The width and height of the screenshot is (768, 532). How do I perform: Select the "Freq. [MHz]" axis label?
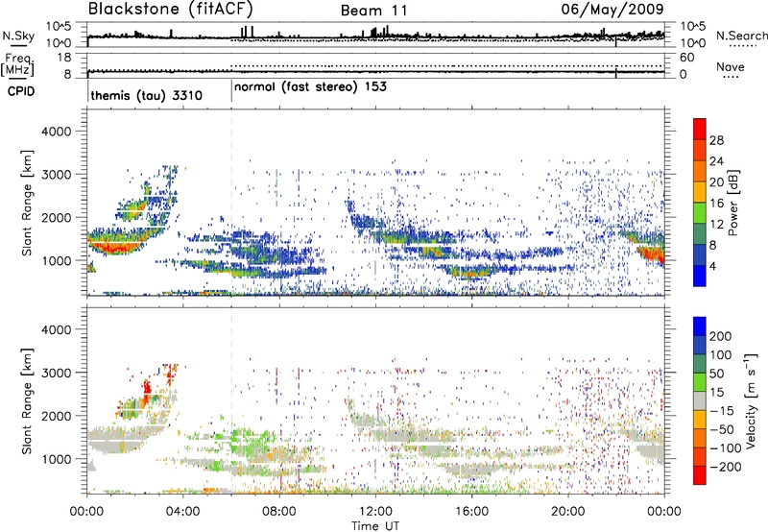point(17,64)
